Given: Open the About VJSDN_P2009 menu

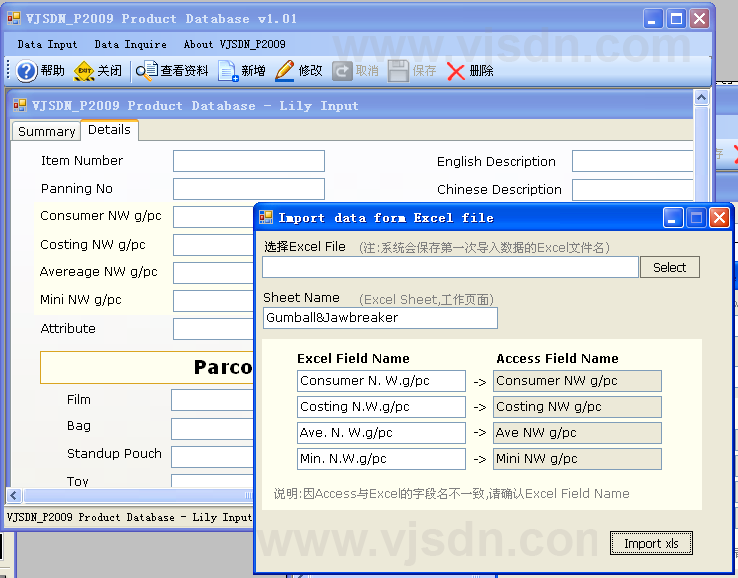Looking at the screenshot, I should point(234,44).
